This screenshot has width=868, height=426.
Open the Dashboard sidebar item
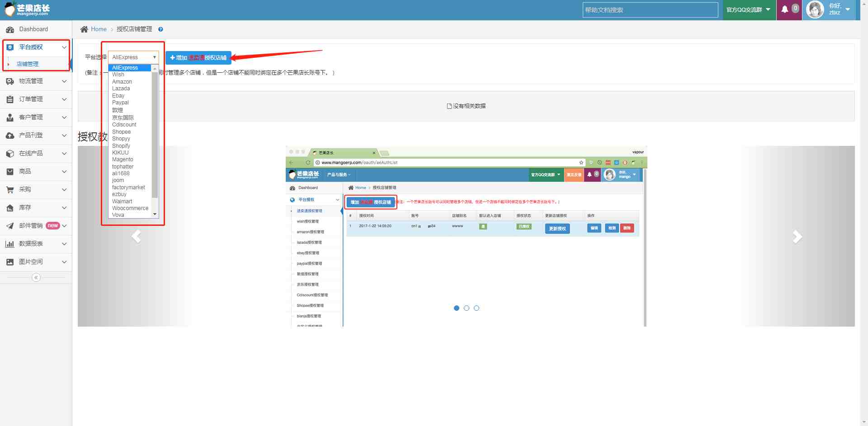36,29
